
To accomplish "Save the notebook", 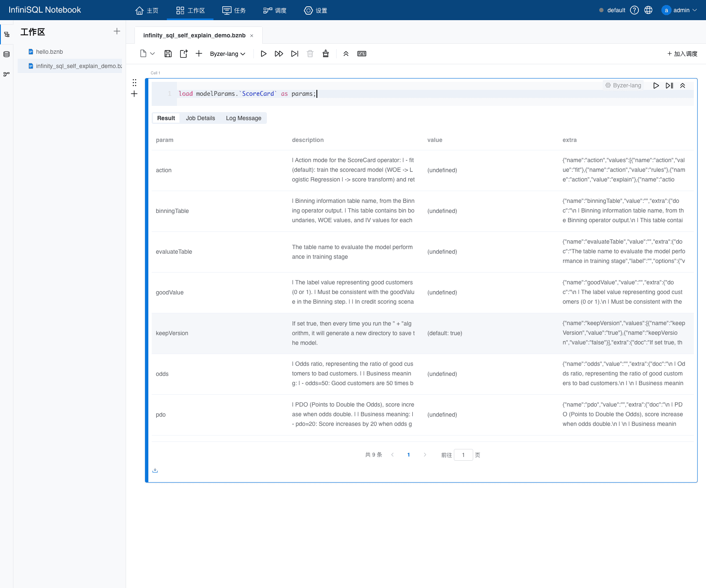I will 168,54.
